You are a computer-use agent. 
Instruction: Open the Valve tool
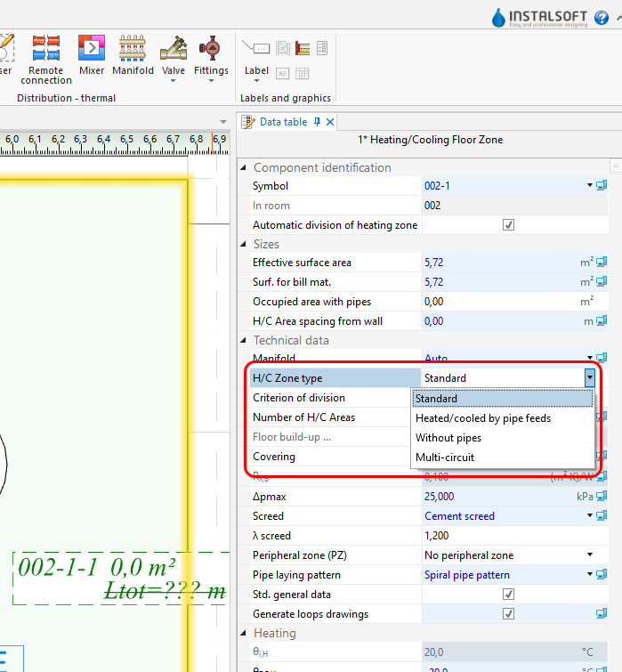[174, 57]
